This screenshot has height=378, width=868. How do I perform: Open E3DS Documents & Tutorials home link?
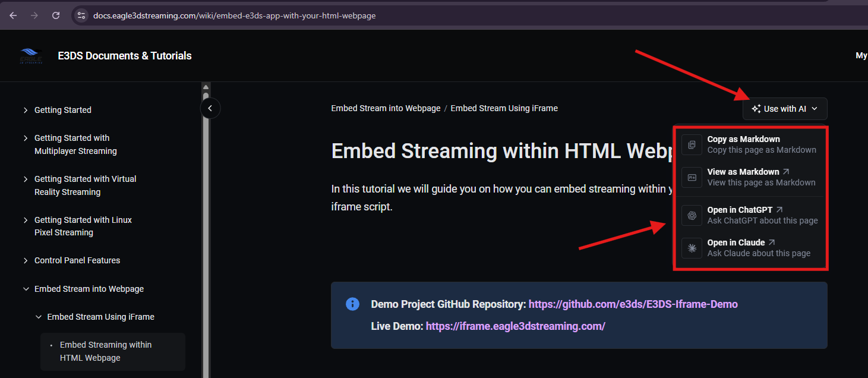[x=125, y=55]
